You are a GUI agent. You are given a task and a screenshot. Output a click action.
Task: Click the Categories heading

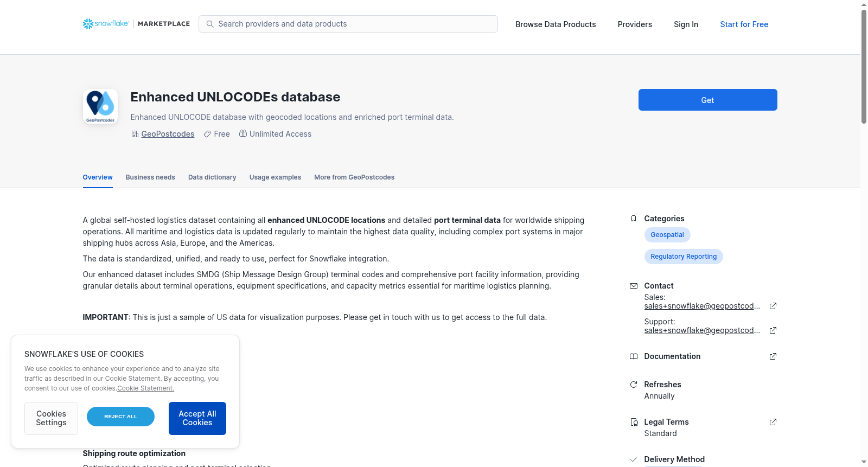click(x=664, y=219)
